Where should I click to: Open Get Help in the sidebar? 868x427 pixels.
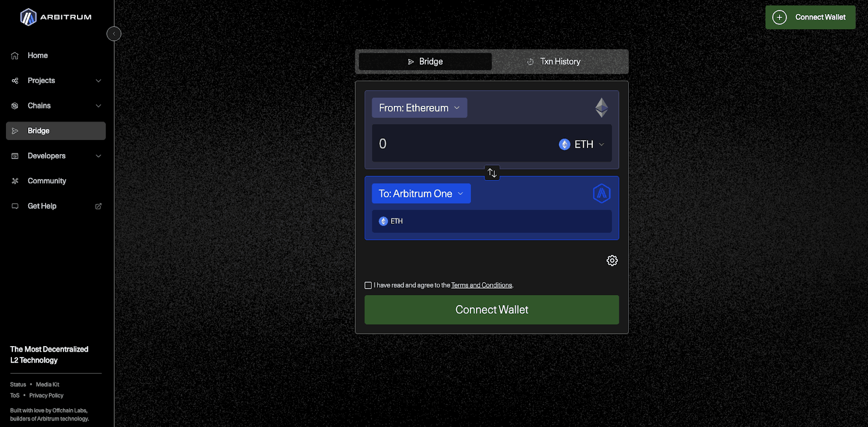(56, 206)
